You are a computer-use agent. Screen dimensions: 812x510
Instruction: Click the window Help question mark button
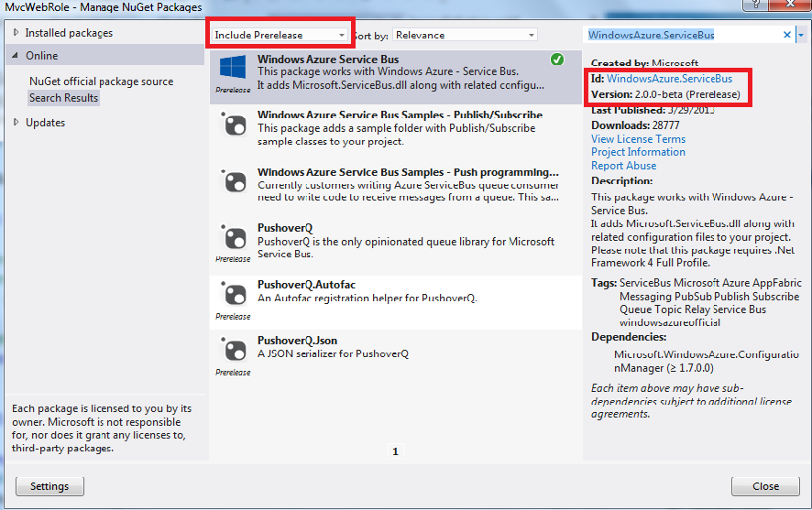pos(755,5)
